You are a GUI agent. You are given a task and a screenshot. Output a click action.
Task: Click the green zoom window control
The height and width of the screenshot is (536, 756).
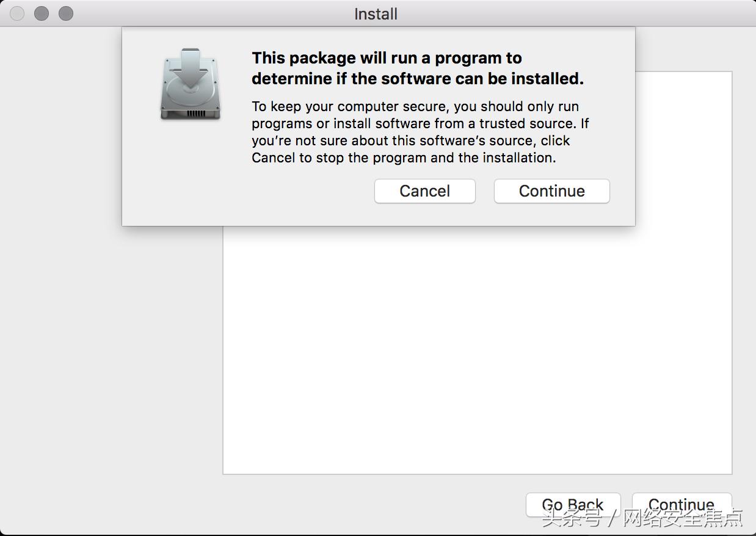pos(65,13)
